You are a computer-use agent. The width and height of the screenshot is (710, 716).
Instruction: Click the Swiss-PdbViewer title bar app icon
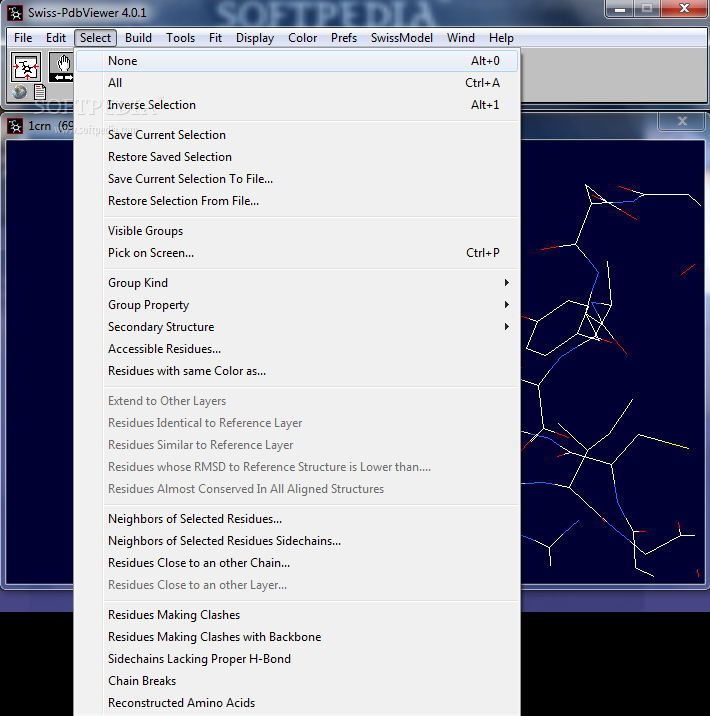[x=15, y=13]
